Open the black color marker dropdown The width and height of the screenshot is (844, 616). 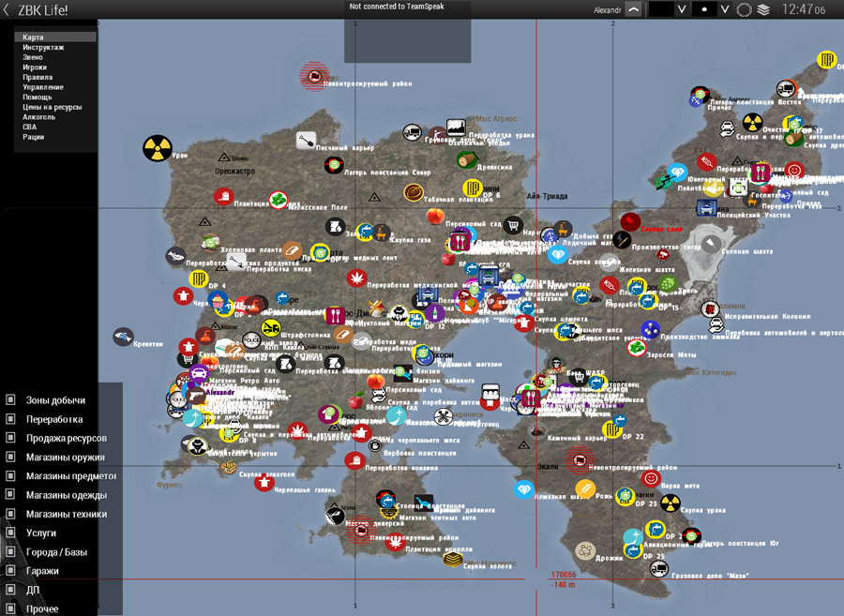pos(682,9)
